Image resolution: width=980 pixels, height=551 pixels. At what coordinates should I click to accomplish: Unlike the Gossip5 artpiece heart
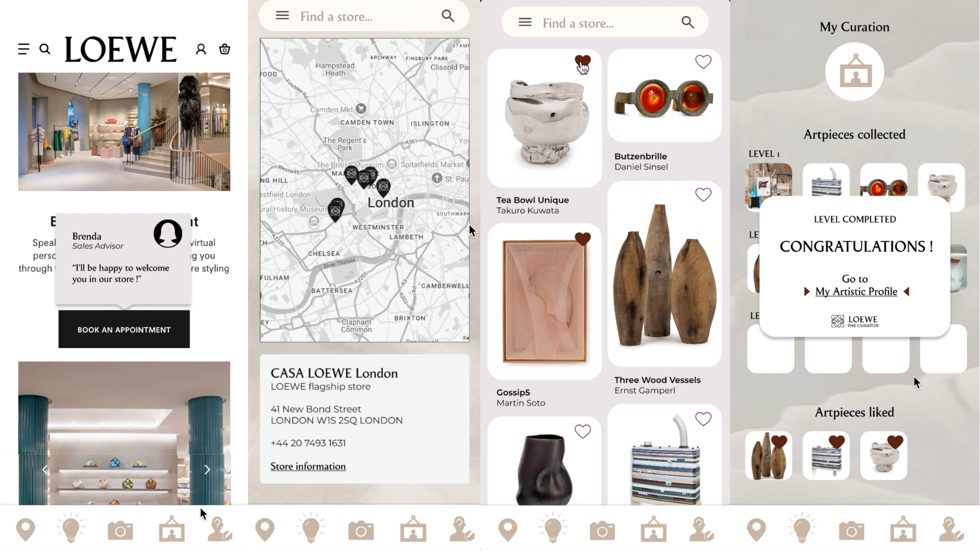[582, 239]
